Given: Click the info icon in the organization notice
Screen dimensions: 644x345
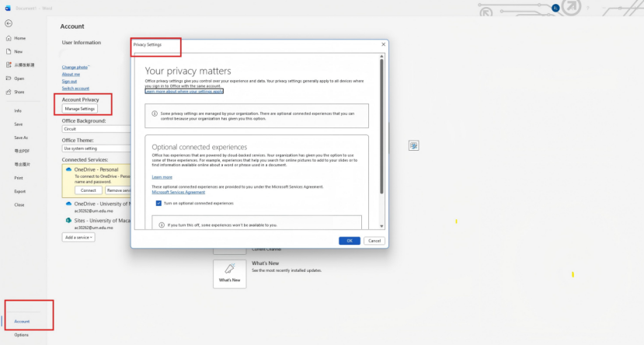Looking at the screenshot, I should [x=155, y=113].
